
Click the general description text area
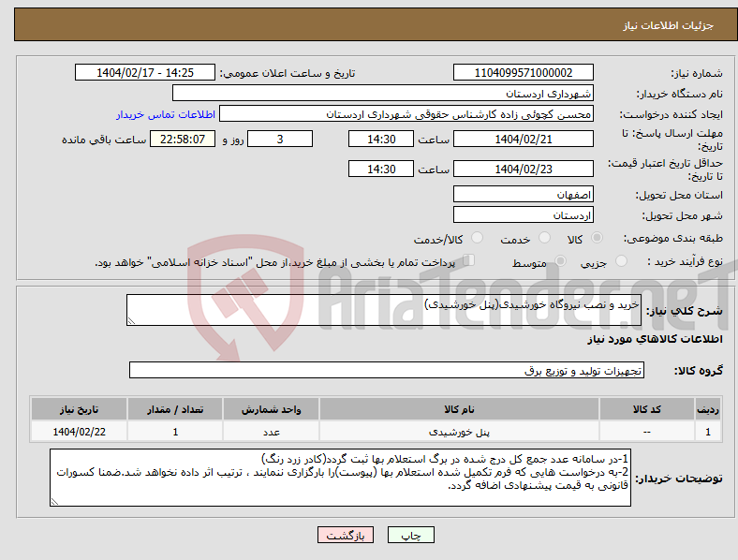[384, 310]
